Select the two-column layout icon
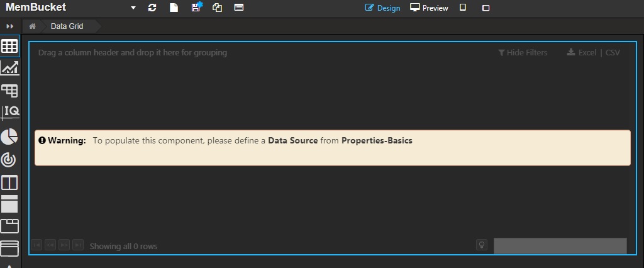The height and width of the screenshot is (268, 644). pyautogui.click(x=9, y=182)
